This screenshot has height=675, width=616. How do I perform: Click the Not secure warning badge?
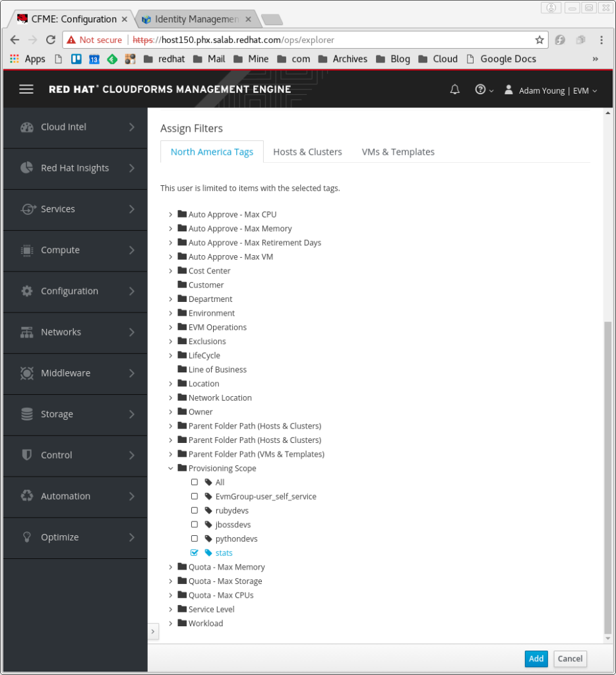(x=95, y=40)
